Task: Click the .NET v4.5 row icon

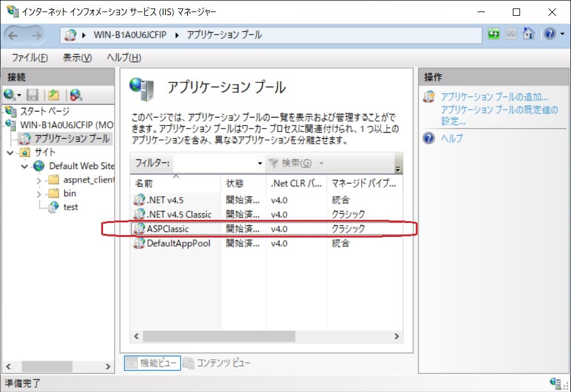Action: pos(139,200)
